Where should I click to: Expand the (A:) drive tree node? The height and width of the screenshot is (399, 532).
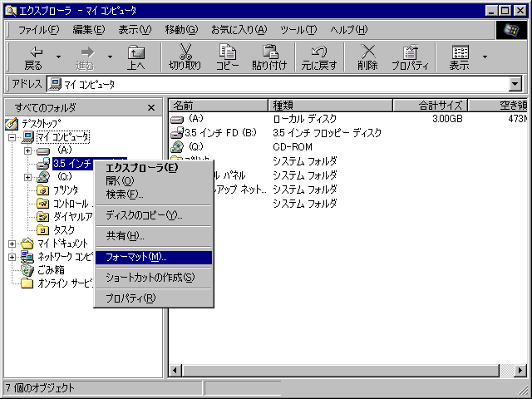[x=27, y=150]
